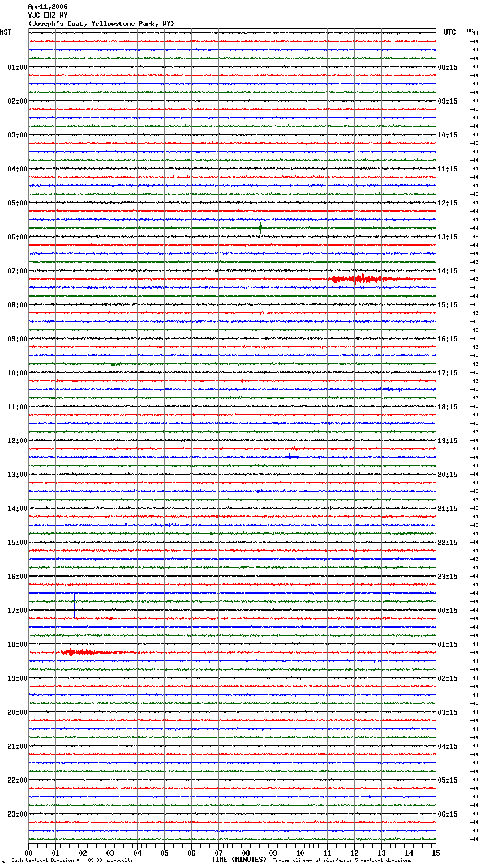The width and height of the screenshot is (481, 868).
Task: Click the "Each Vertical Division = 83.33 microvolts" note
Action: (72, 860)
